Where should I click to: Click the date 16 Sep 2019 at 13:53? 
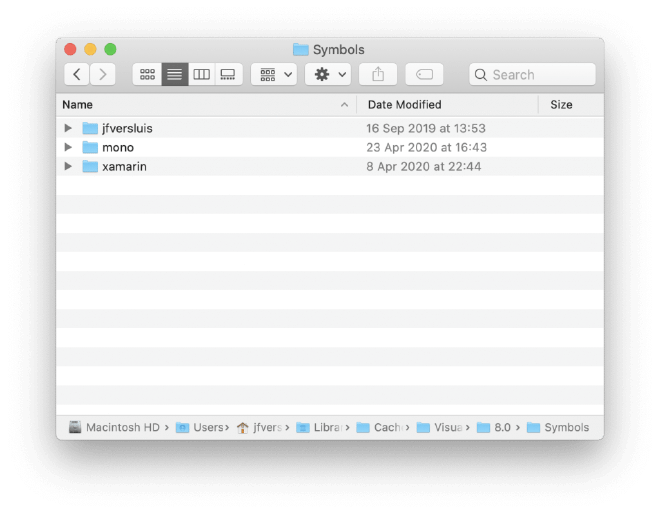(x=426, y=128)
